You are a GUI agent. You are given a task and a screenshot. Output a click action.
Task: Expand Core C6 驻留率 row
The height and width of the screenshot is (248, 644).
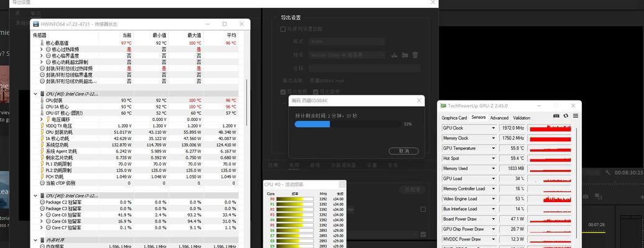click(x=42, y=221)
